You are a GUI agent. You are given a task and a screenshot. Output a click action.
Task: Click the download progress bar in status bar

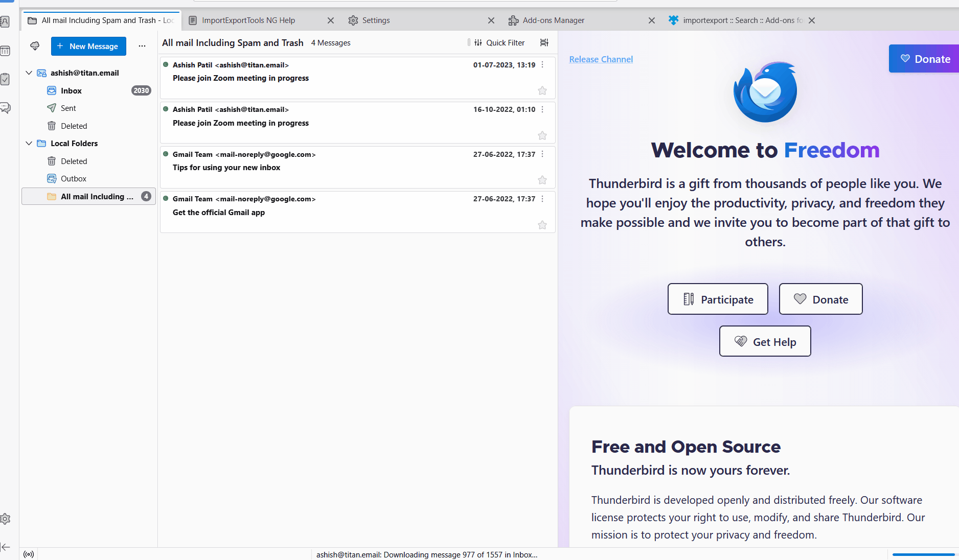(x=924, y=554)
